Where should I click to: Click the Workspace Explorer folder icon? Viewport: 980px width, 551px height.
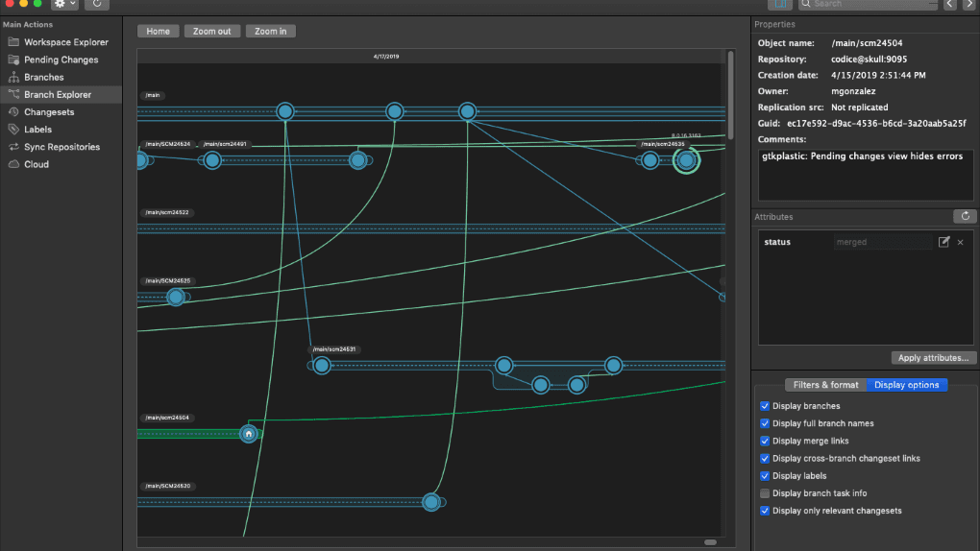(x=13, y=42)
